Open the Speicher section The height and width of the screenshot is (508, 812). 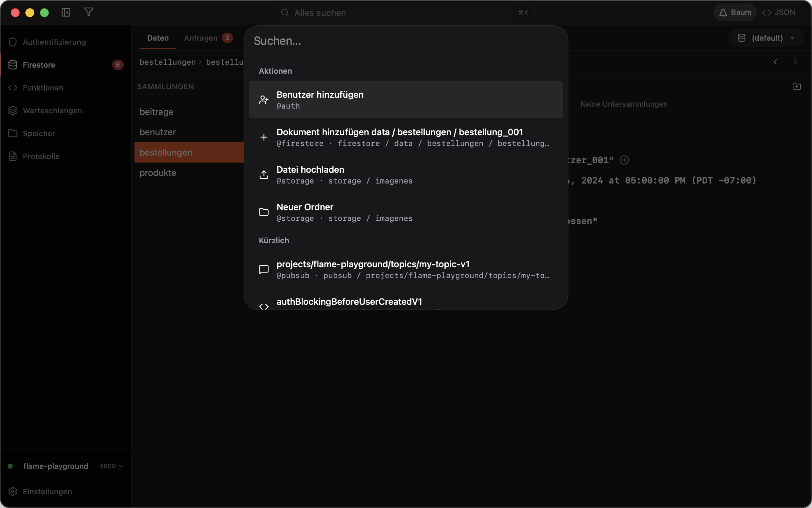66,133
